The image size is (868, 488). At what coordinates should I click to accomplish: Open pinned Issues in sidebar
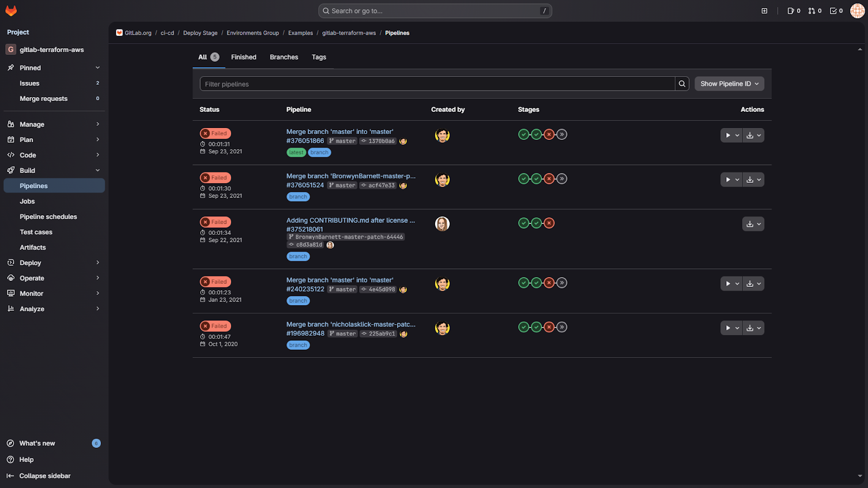click(x=54, y=84)
